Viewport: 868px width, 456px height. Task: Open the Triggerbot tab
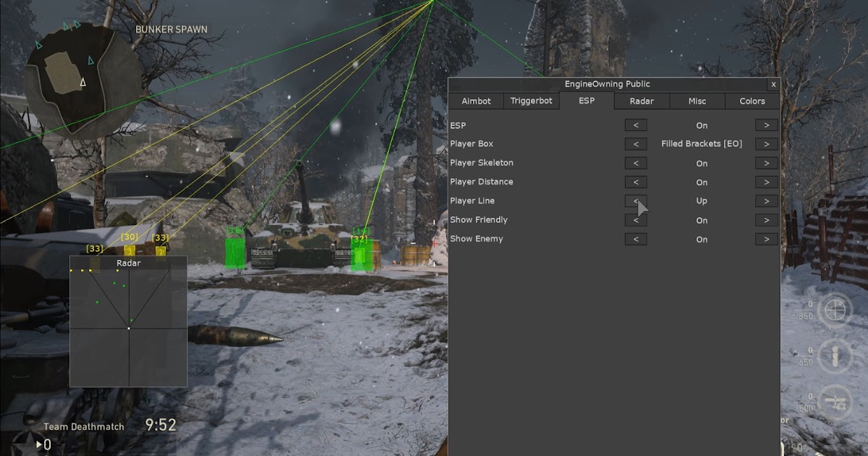click(532, 101)
